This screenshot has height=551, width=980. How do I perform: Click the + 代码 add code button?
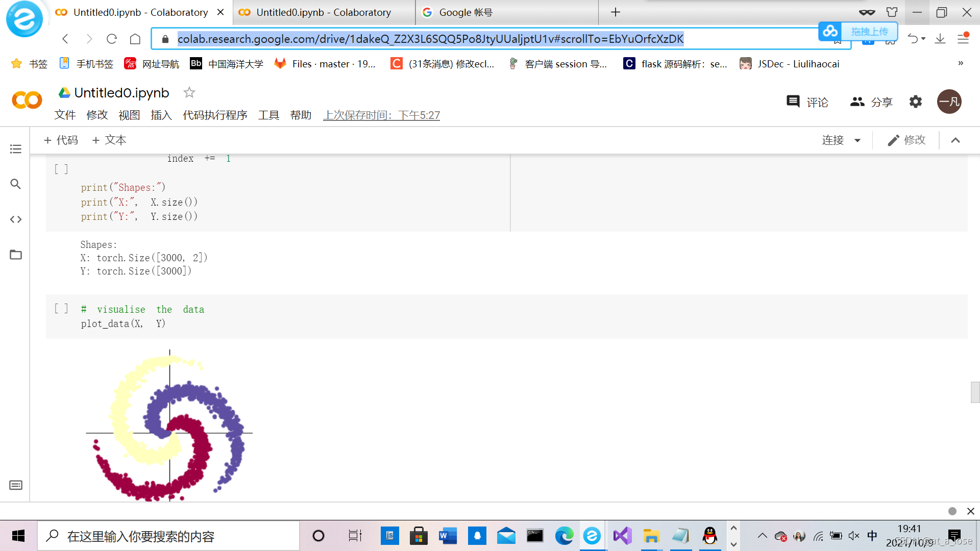click(61, 140)
